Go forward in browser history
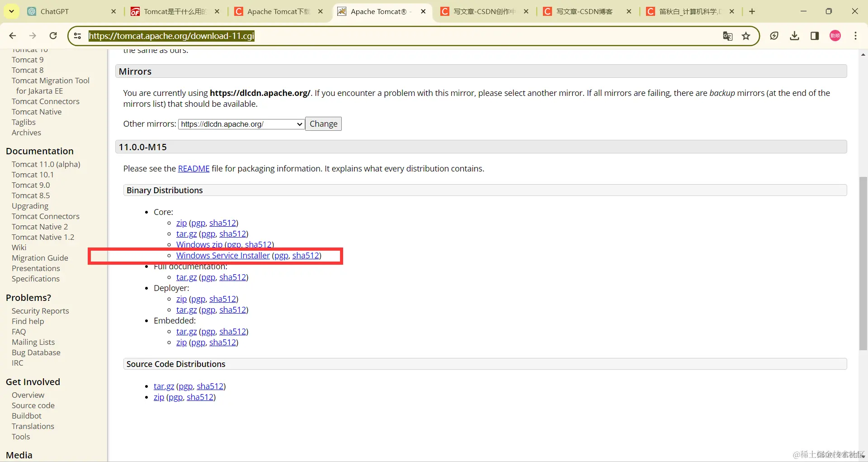This screenshot has width=868, height=462. [x=33, y=36]
